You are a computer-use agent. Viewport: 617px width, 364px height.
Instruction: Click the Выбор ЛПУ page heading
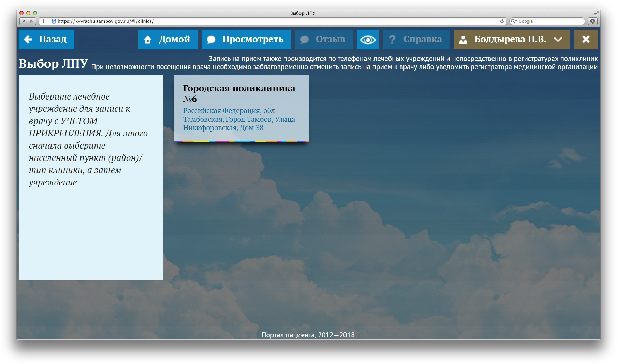(x=54, y=64)
